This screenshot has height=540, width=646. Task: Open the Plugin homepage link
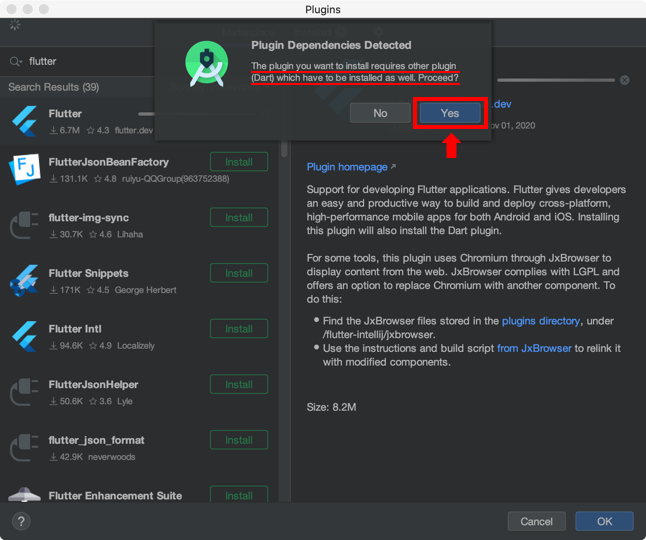pyautogui.click(x=347, y=167)
